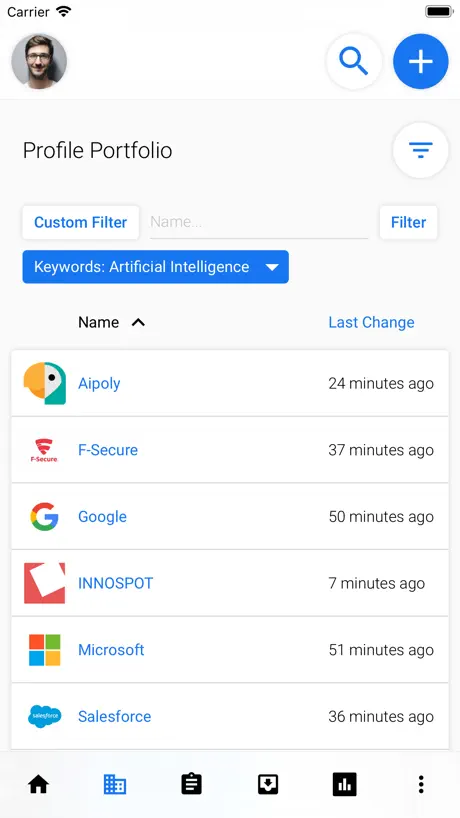Toggle Name column sort order arrow

coord(138,322)
